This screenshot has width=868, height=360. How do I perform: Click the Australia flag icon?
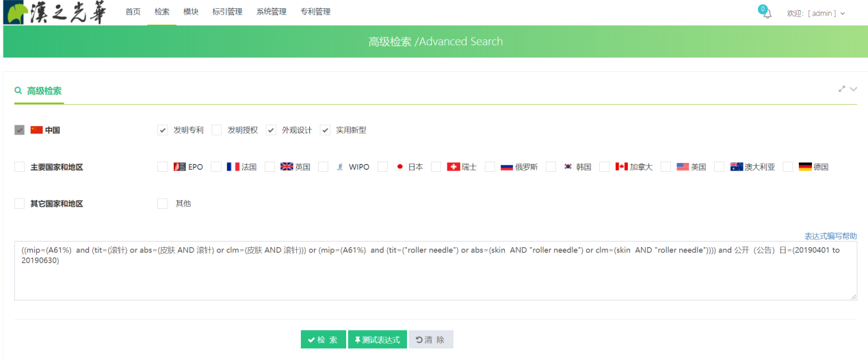[x=736, y=167]
